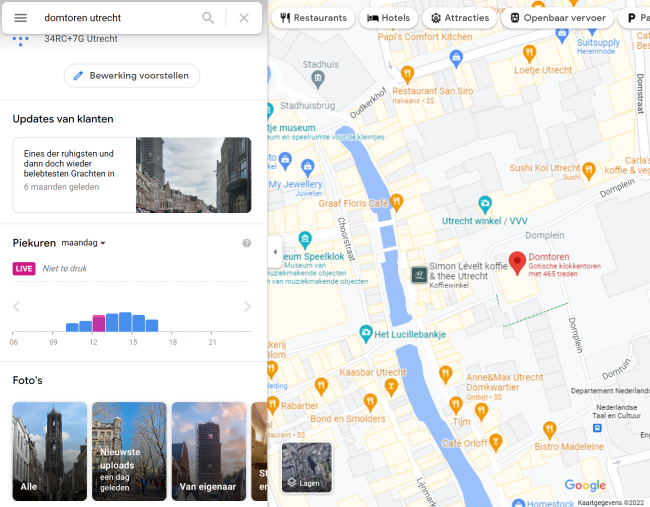
Task: Click the Domplein label on the map
Action: pyautogui.click(x=545, y=235)
